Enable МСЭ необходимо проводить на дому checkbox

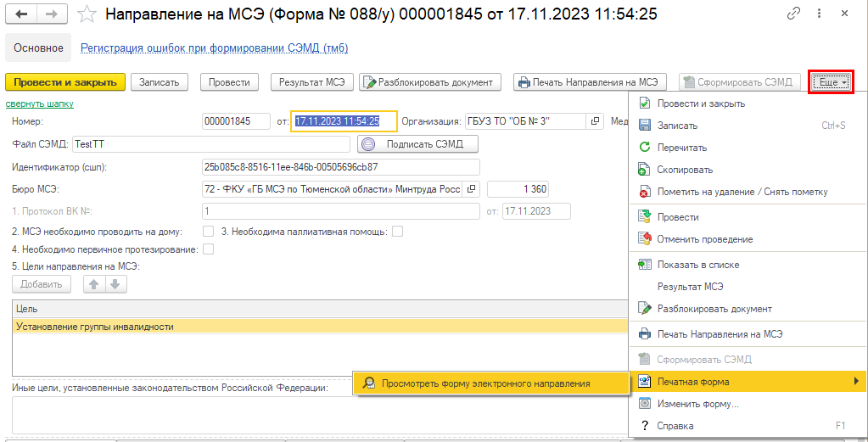tap(209, 231)
